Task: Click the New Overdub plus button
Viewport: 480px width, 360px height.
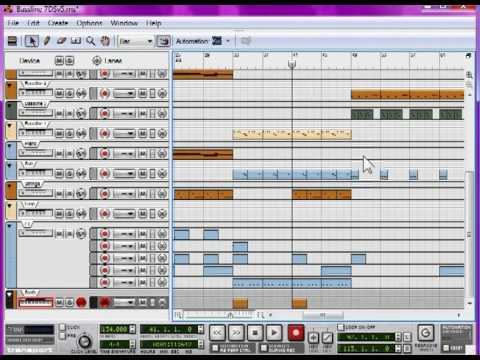Action: click(313, 338)
